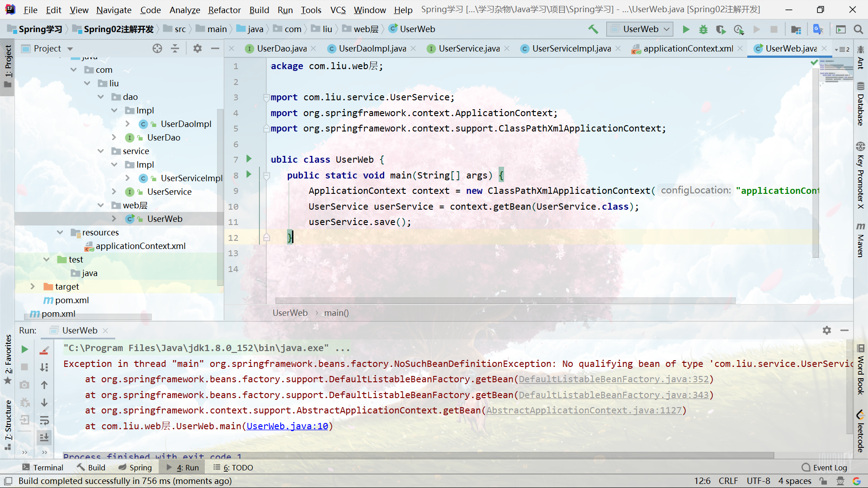868x488 pixels.
Task: Click Locate file target icon in Project panel
Action: click(157, 48)
